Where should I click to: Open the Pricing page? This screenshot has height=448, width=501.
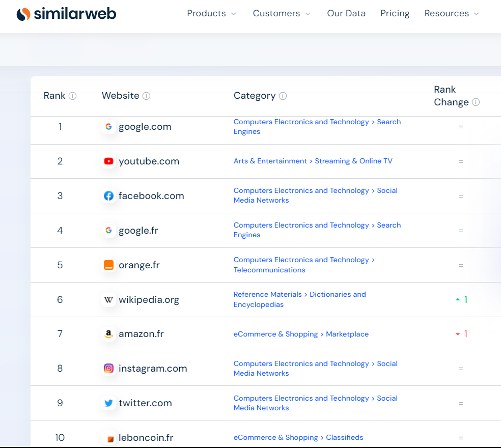[395, 13]
